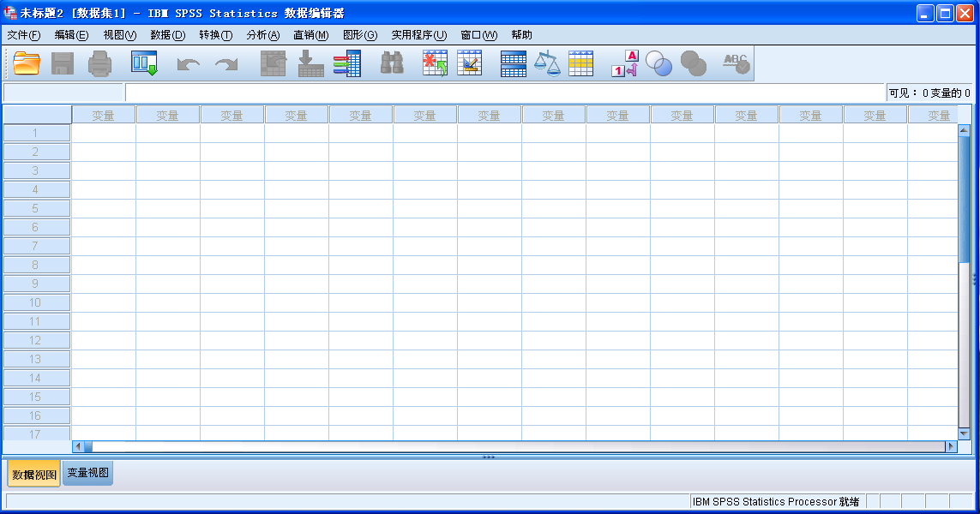Screen dimensions: 980x514
Task: Redo action arrow icon
Action: 226,63
